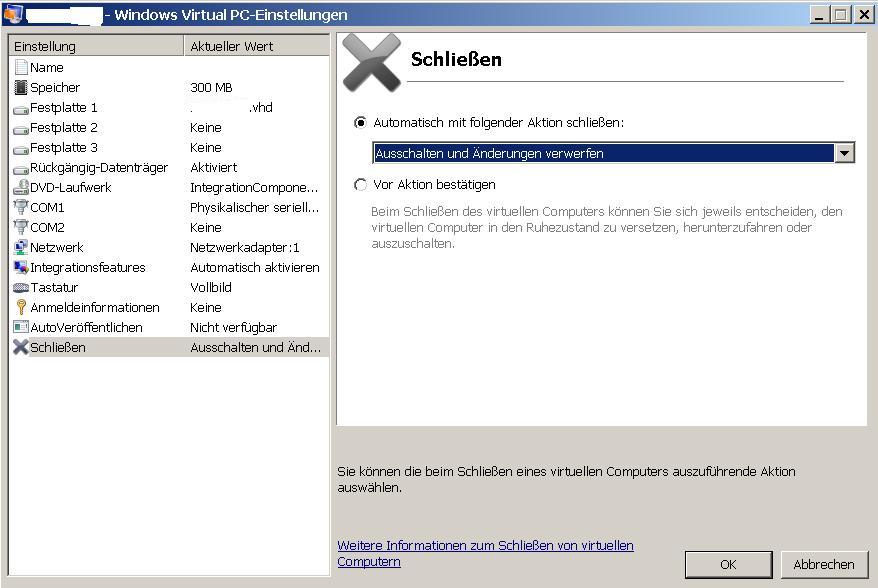Click the COM2 port icon
The width and height of the screenshot is (878, 588).
pyautogui.click(x=21, y=227)
